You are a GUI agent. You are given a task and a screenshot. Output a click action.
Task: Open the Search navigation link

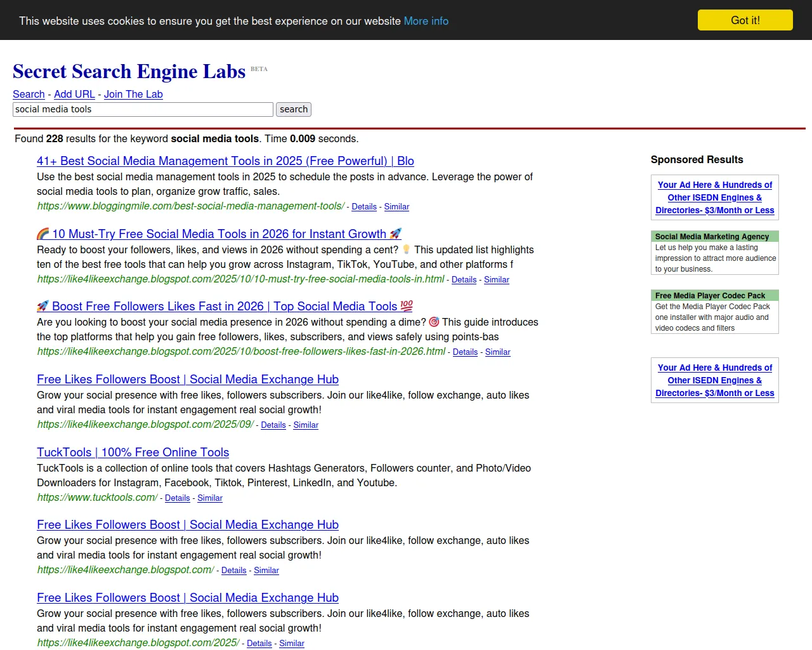click(x=29, y=94)
